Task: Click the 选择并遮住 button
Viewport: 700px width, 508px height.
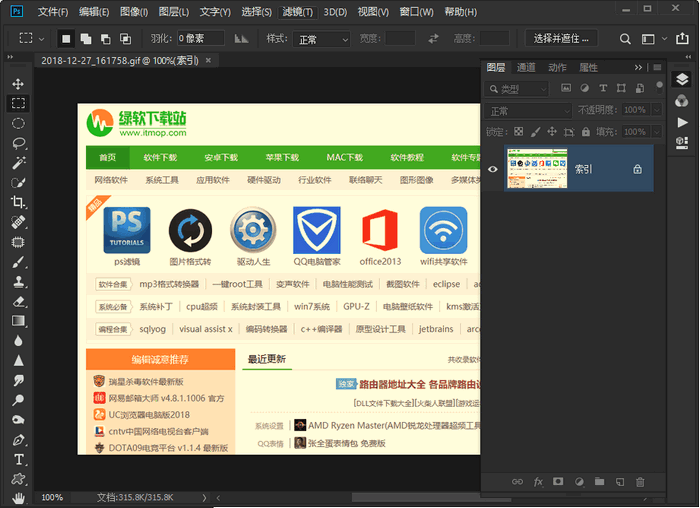Action: [x=561, y=39]
